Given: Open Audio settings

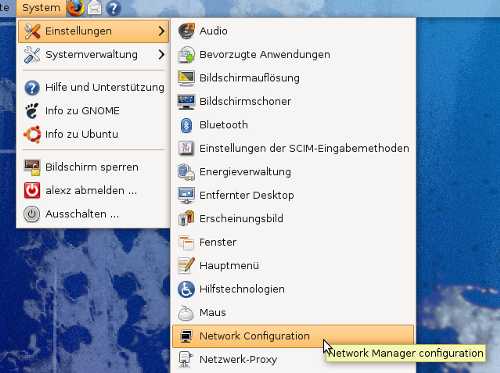Looking at the screenshot, I should pyautogui.click(x=293, y=31).
